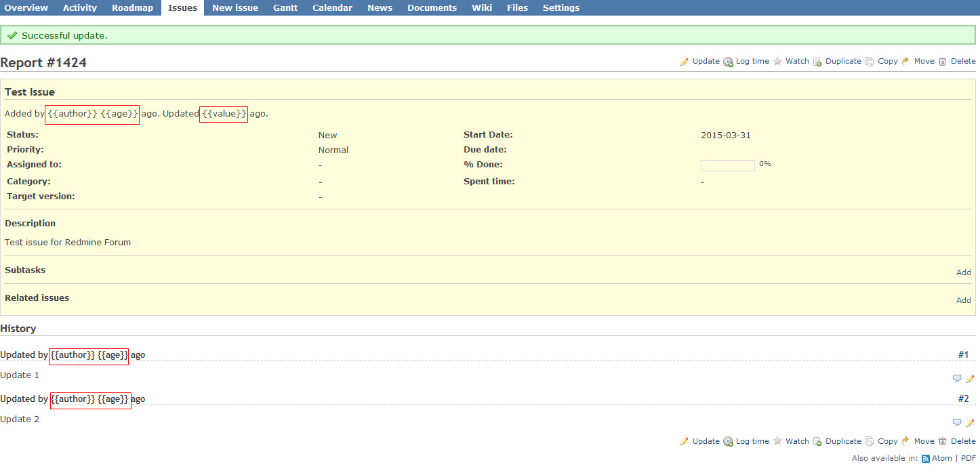Click the top Copy link
This screenshot has height=473, width=980.
tap(887, 61)
